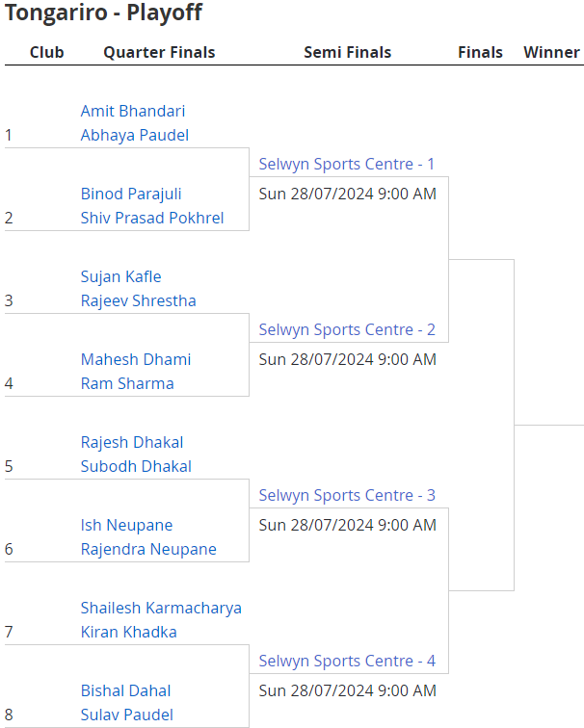This screenshot has width=584, height=728.
Task: Select Sujan Kafle player link
Action: point(120,277)
